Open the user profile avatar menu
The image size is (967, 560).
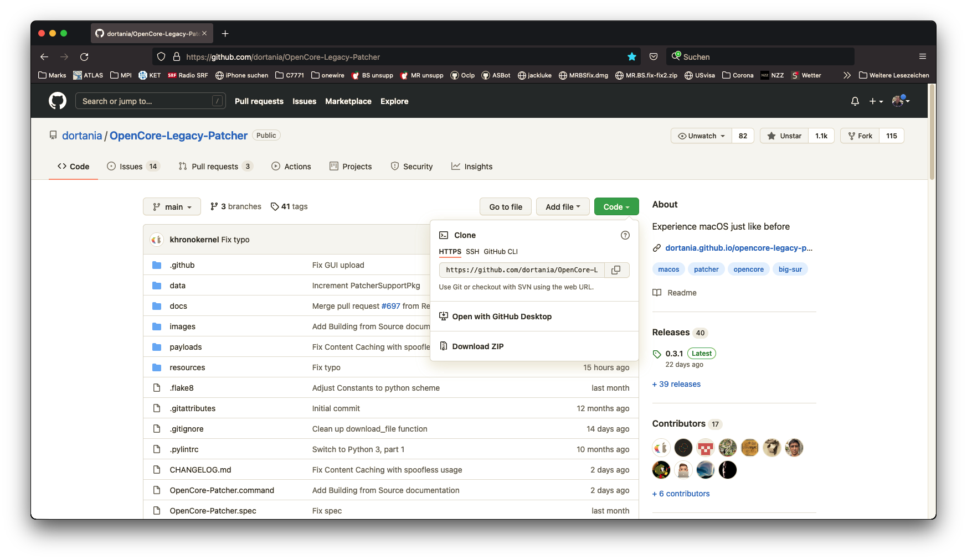coord(901,101)
